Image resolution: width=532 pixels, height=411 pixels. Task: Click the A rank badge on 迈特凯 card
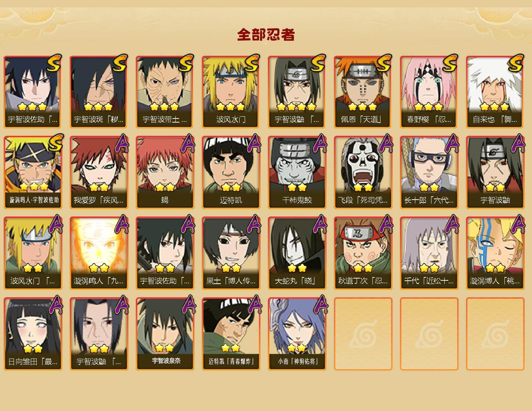click(x=254, y=143)
